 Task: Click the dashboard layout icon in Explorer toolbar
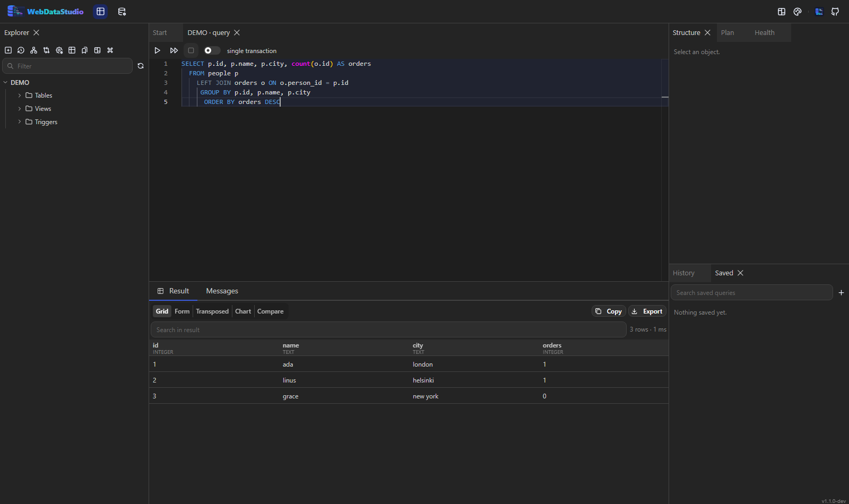pos(97,50)
